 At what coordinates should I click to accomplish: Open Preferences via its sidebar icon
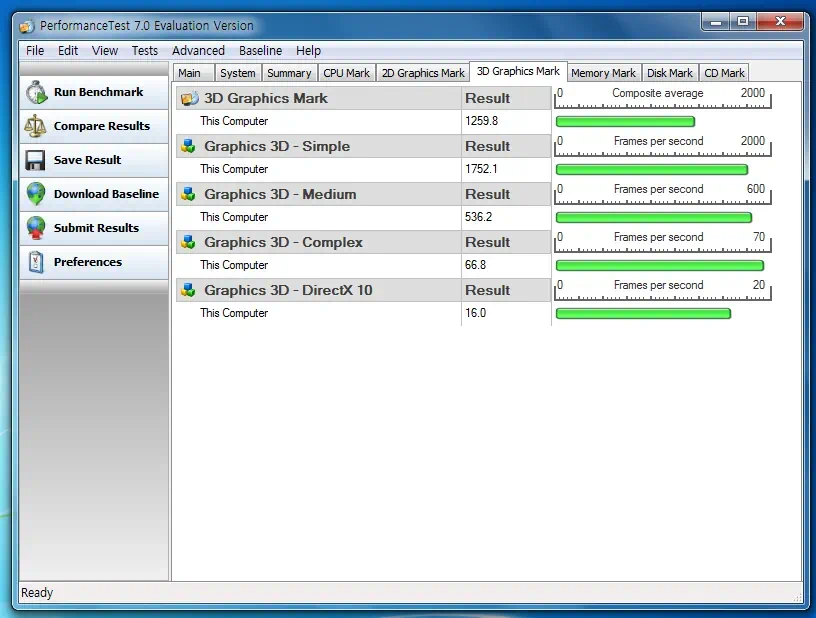35,262
